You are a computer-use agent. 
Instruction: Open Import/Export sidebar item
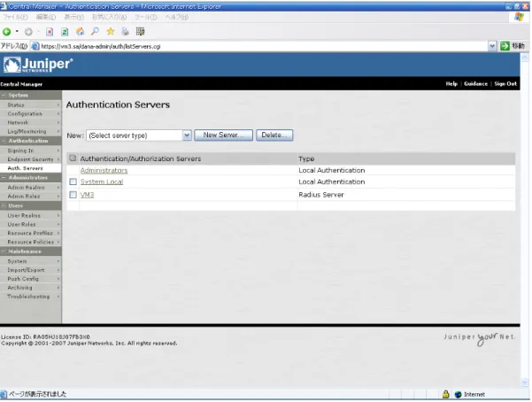click(30, 270)
